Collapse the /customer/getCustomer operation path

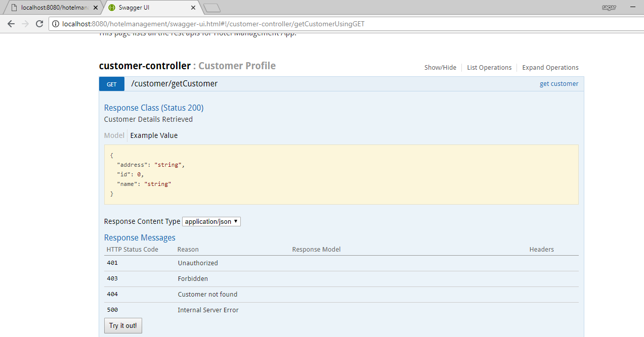coord(174,84)
